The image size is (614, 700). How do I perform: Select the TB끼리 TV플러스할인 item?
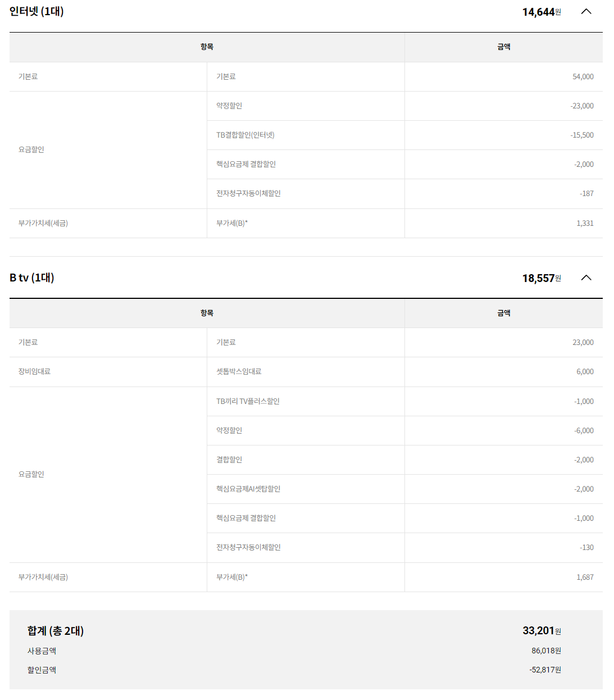(x=248, y=401)
